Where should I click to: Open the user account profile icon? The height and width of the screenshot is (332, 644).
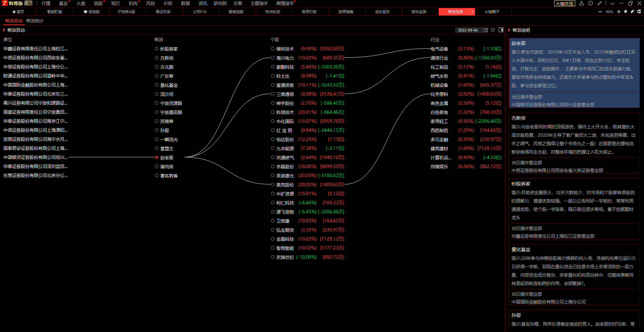pyautogui.click(x=582, y=3)
